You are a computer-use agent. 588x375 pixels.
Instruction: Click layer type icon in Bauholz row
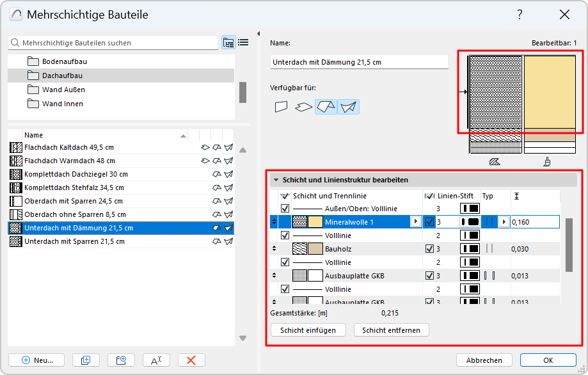[x=489, y=249]
